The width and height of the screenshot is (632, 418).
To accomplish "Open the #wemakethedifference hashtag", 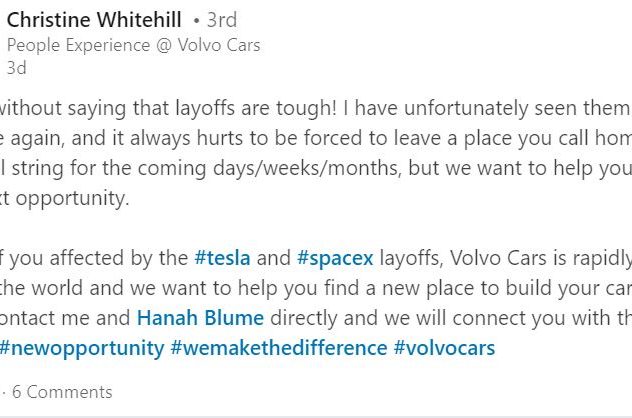I will click(279, 348).
